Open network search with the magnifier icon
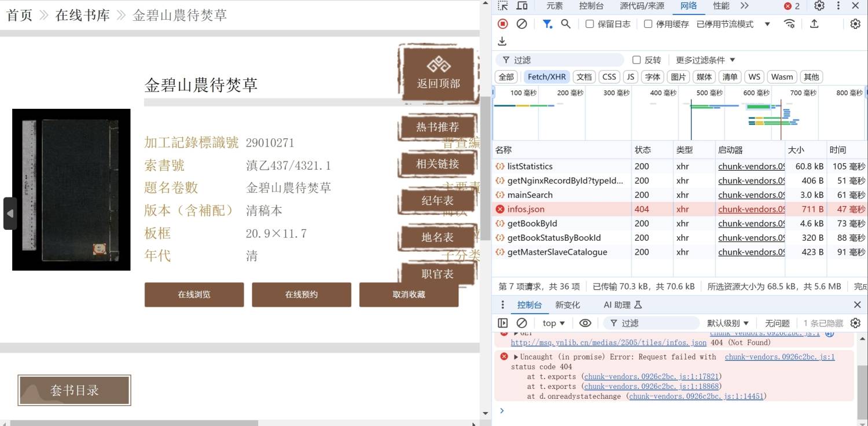The width and height of the screenshot is (868, 426). pyautogui.click(x=566, y=24)
